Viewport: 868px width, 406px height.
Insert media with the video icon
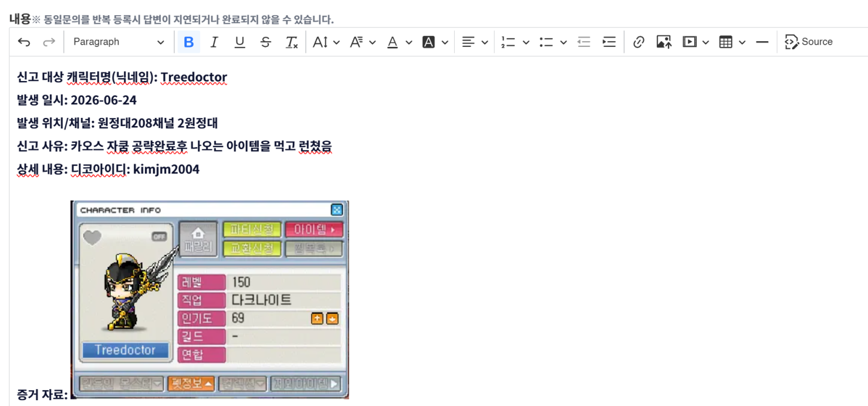(x=690, y=42)
